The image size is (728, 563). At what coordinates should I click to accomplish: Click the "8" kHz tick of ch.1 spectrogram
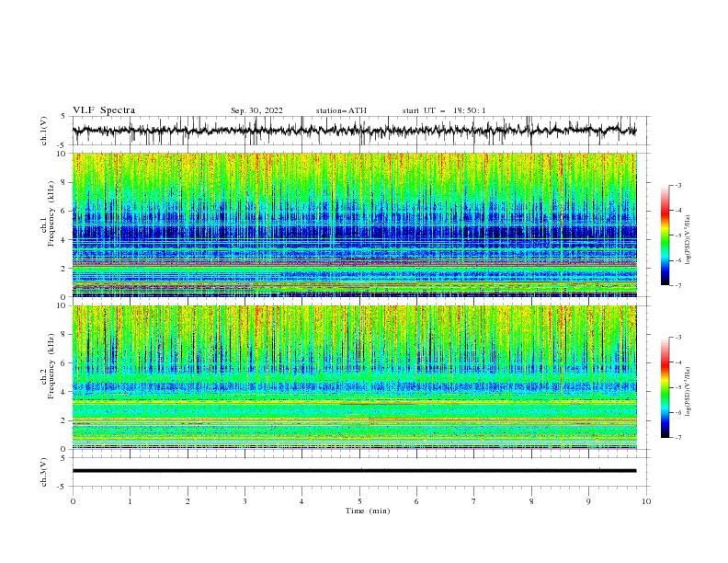pyautogui.click(x=63, y=182)
